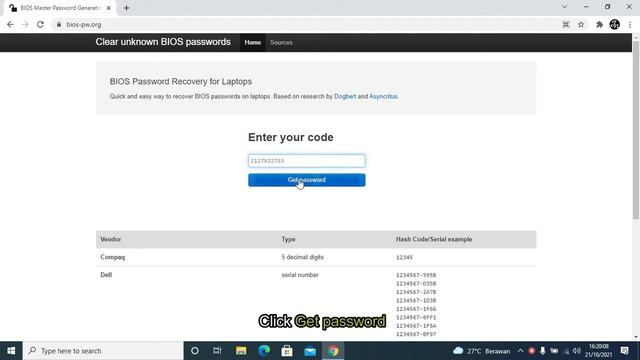
Task: Follow the Dogbert link
Action: [345, 96]
